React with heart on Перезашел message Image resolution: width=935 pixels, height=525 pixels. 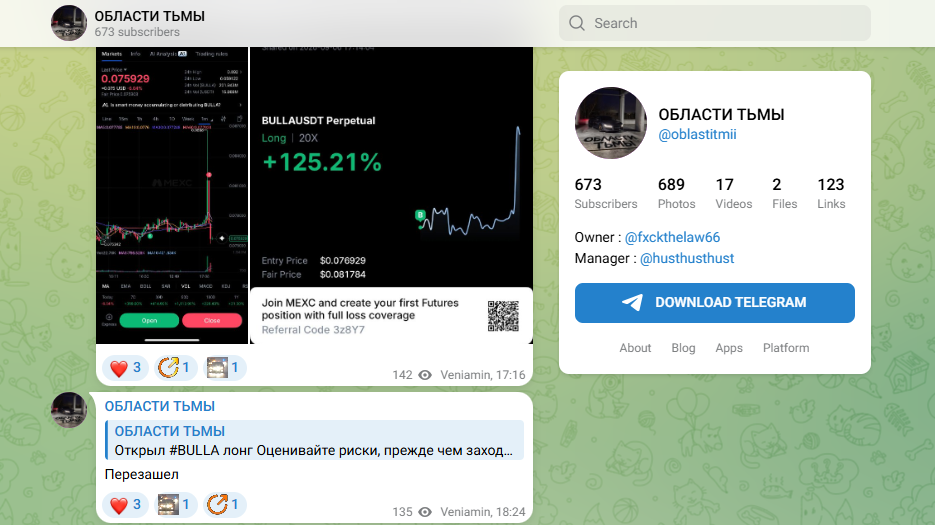click(126, 505)
